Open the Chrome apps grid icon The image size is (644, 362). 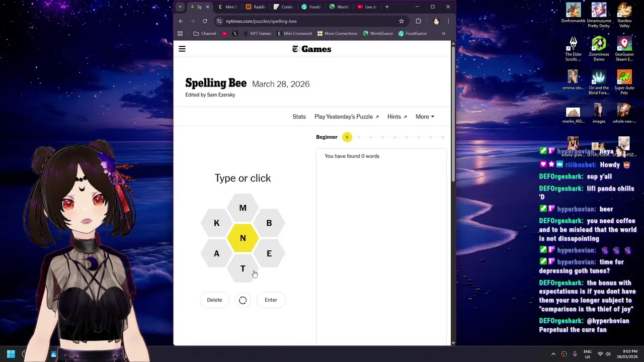tap(180, 34)
